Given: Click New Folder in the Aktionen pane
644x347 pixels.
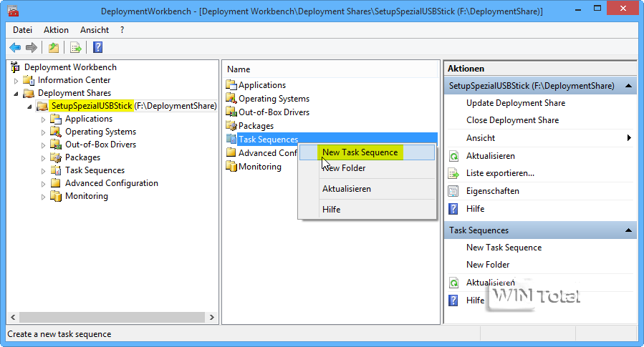Looking at the screenshot, I should (x=488, y=265).
